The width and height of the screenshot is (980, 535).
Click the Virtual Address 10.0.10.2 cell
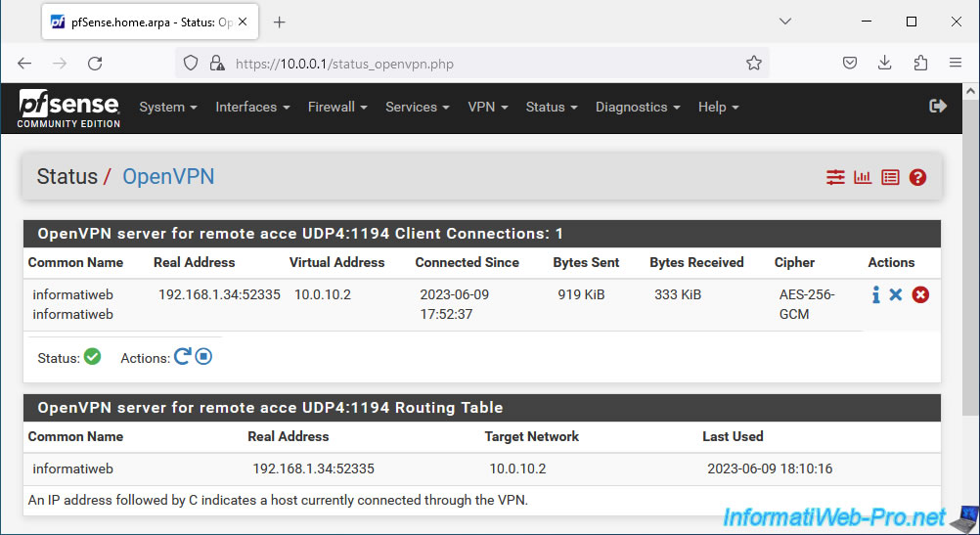pos(323,294)
